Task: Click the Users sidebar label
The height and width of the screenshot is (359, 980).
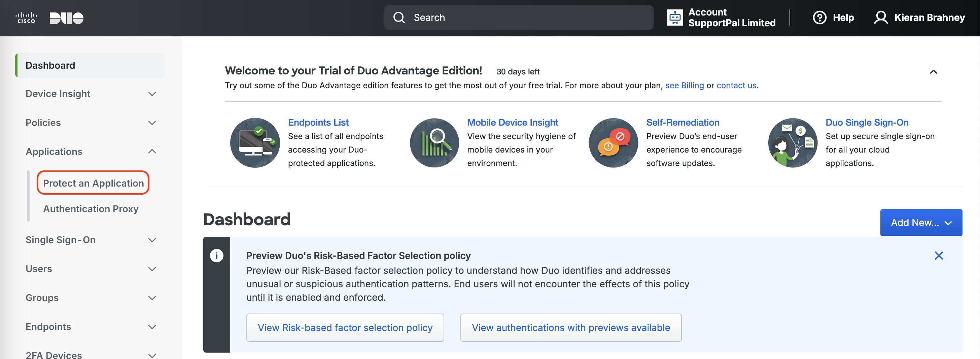Action: point(39,269)
